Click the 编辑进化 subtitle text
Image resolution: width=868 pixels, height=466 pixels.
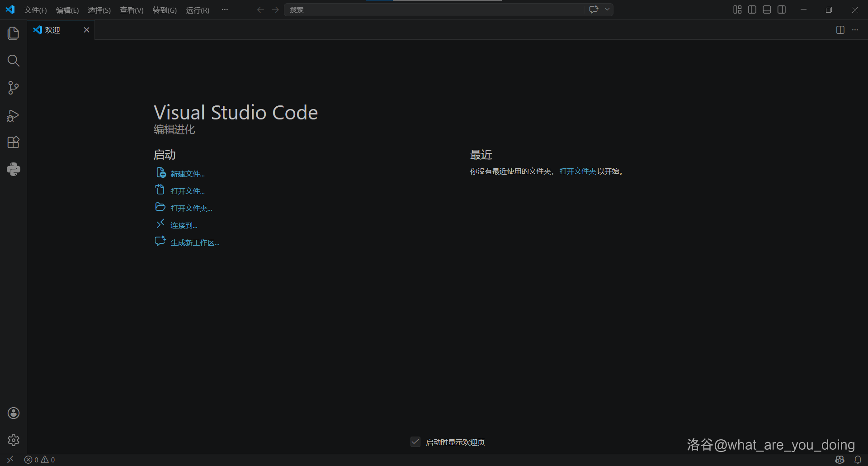[x=175, y=129]
